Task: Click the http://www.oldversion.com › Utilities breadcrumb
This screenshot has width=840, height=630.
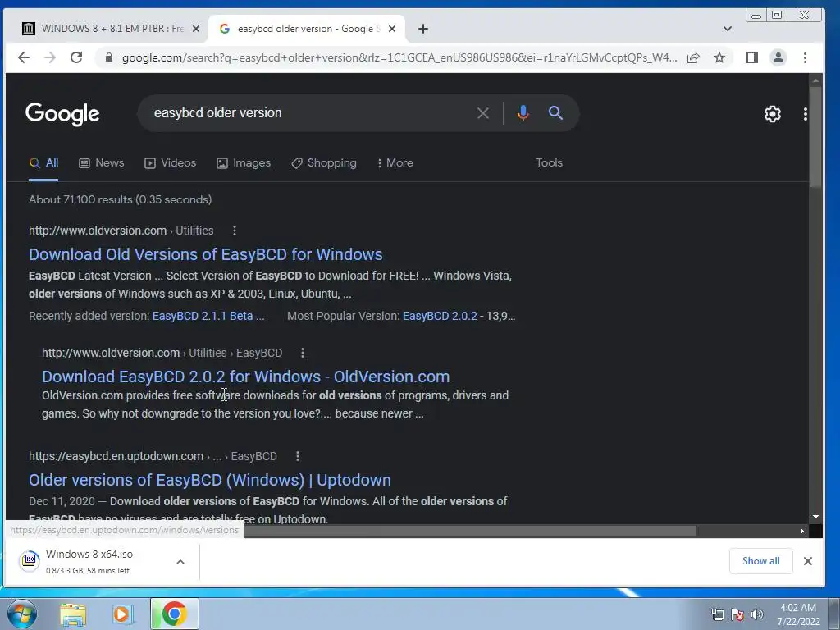Action: 121,231
